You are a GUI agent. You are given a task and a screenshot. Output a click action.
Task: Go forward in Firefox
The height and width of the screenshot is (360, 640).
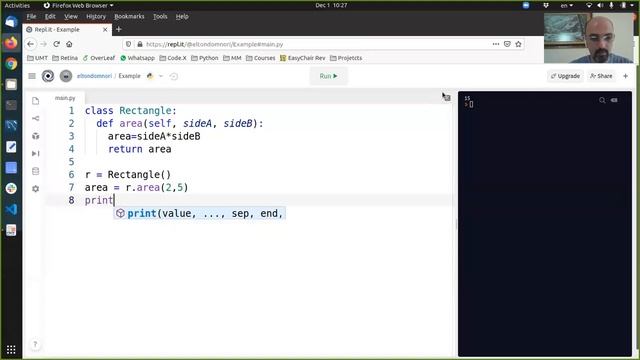(x=43, y=44)
